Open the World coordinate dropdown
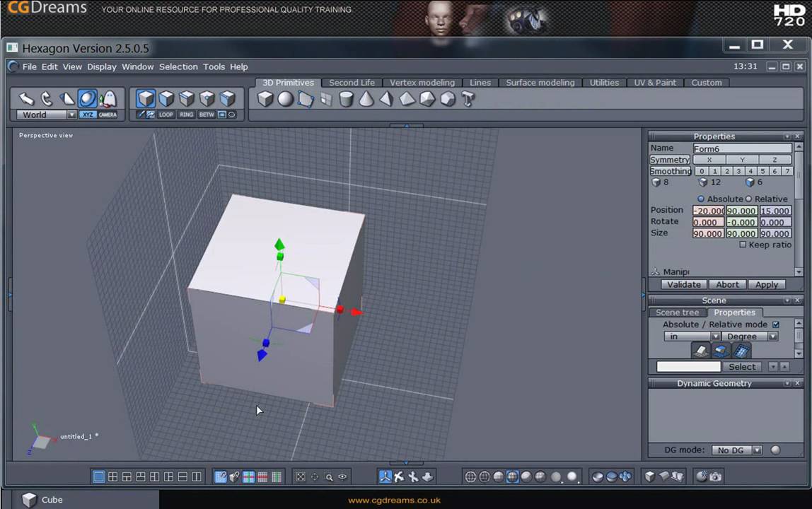Screen dimensions: 812x509 (46, 115)
